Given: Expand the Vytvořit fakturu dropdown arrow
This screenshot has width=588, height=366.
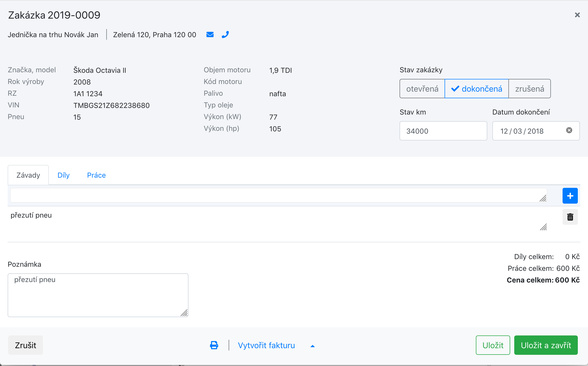Looking at the screenshot, I should [313, 346].
